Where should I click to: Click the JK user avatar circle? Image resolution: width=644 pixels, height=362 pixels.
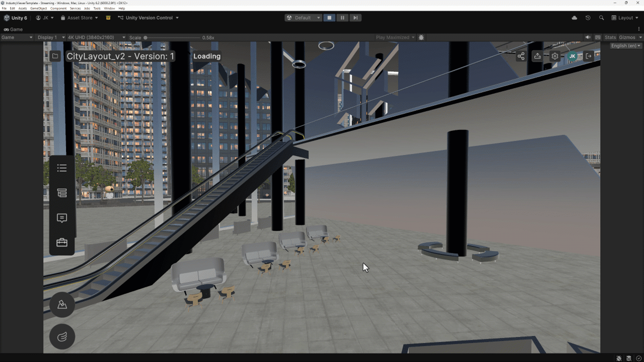[x=572, y=56]
